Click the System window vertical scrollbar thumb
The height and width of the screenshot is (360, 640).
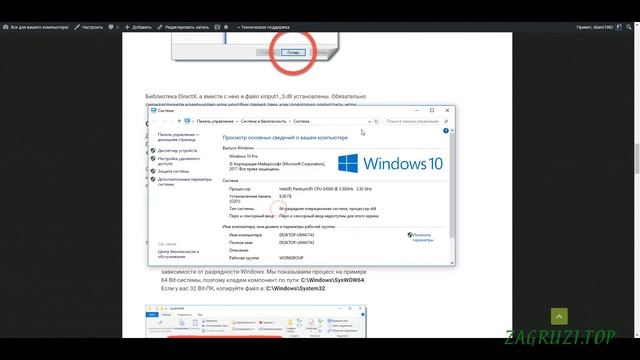click(452, 185)
